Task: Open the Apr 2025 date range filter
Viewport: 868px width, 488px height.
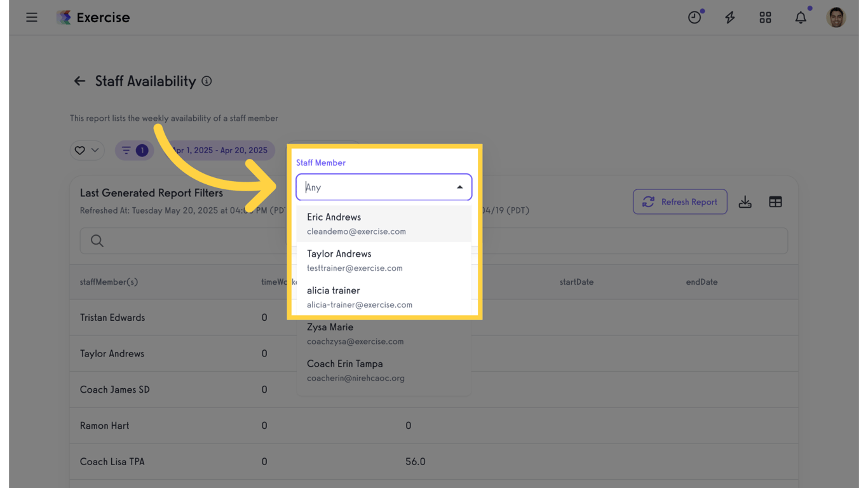Action: point(222,151)
